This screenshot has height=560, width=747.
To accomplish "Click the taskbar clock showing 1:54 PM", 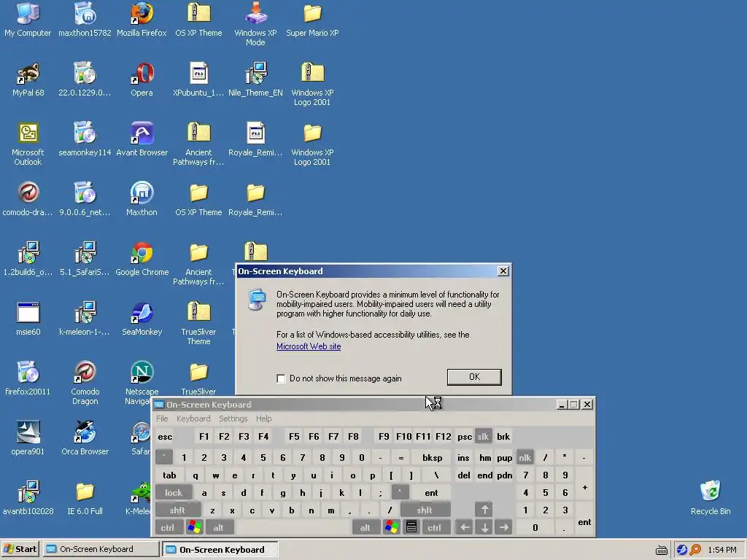I will coord(721,550).
